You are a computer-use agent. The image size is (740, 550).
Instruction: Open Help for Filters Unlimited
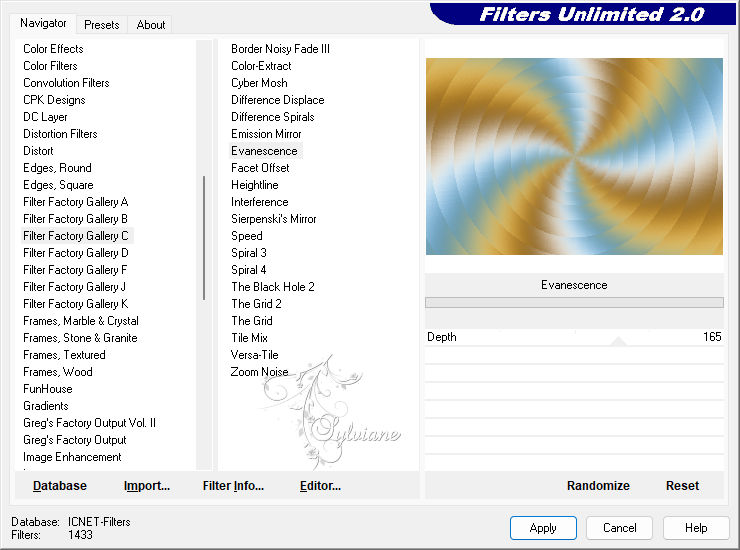(x=696, y=527)
